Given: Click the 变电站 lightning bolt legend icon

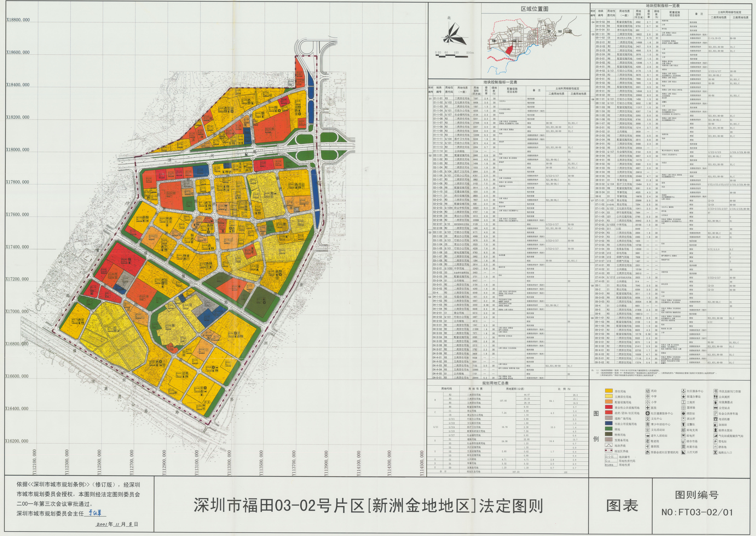Looking at the screenshot, I should (x=715, y=441).
